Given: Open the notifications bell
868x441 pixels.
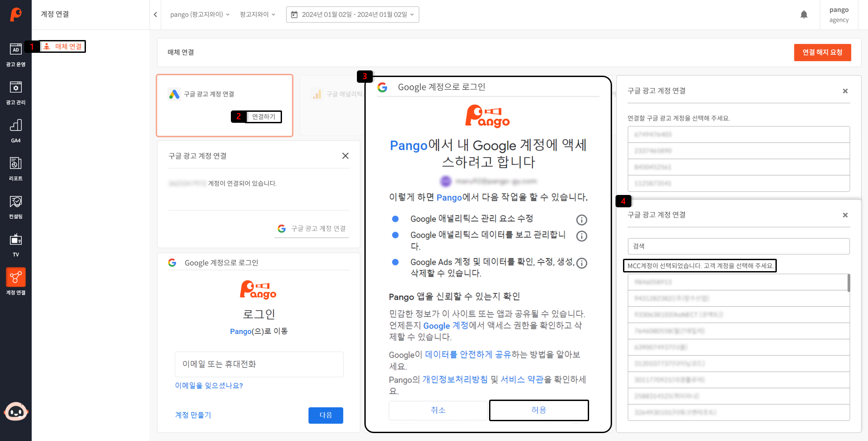Looking at the screenshot, I should point(804,15).
